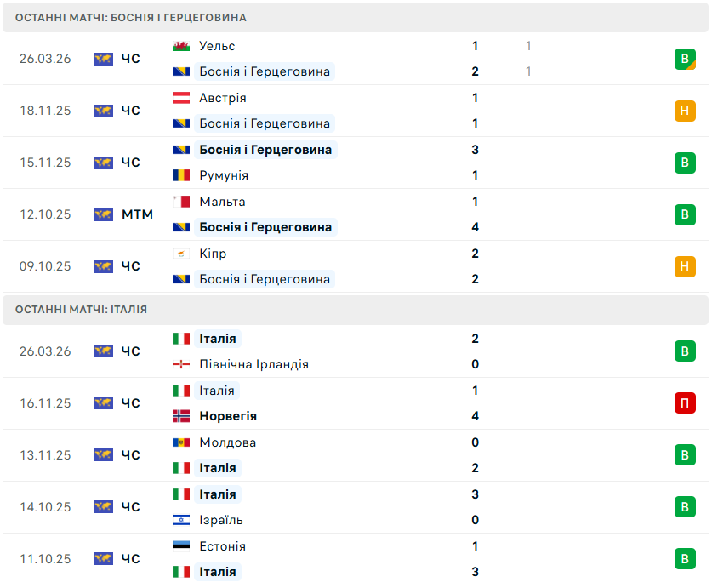
Task: Click the Estonia flag icon
Action: 181,546
